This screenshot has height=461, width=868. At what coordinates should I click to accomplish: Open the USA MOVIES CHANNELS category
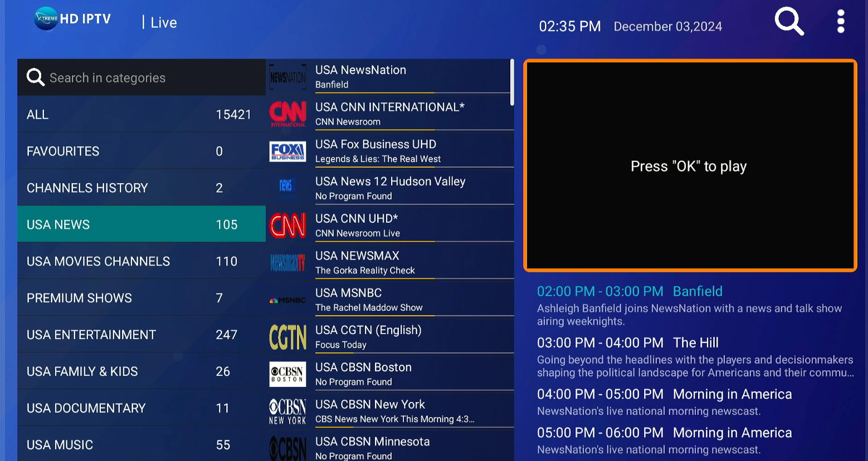[x=142, y=261]
